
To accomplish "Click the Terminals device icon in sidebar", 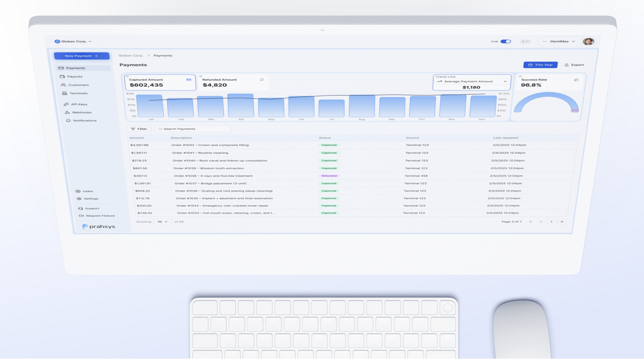I will click(65, 93).
